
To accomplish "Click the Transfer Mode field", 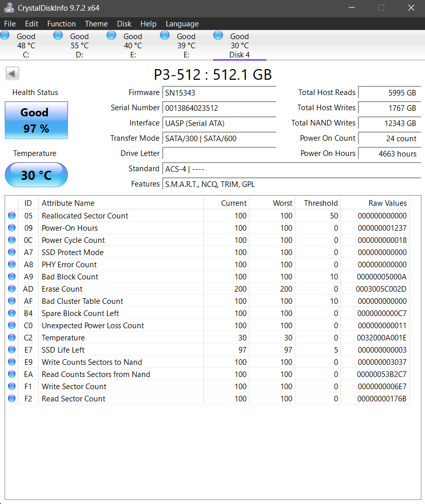I will tap(219, 139).
